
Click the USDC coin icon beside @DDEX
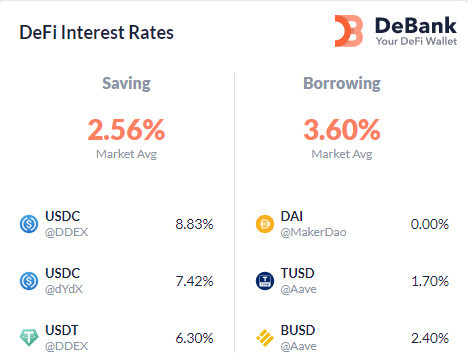[x=29, y=224]
